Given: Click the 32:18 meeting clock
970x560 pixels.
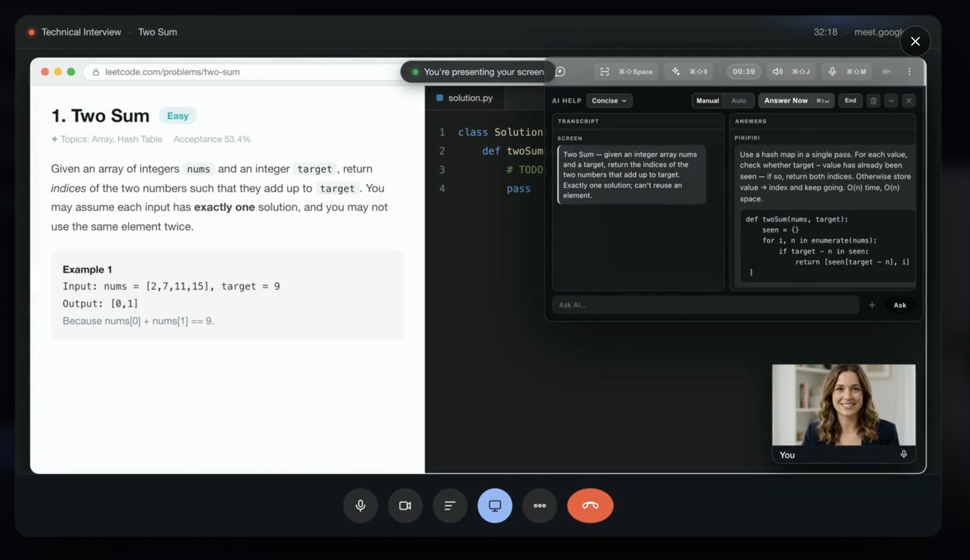Looking at the screenshot, I should (825, 32).
